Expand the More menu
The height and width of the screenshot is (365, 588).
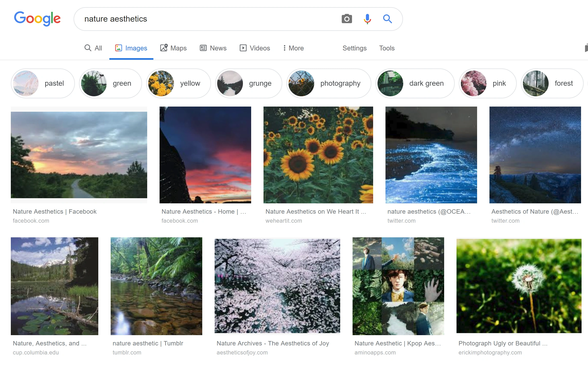[293, 48]
